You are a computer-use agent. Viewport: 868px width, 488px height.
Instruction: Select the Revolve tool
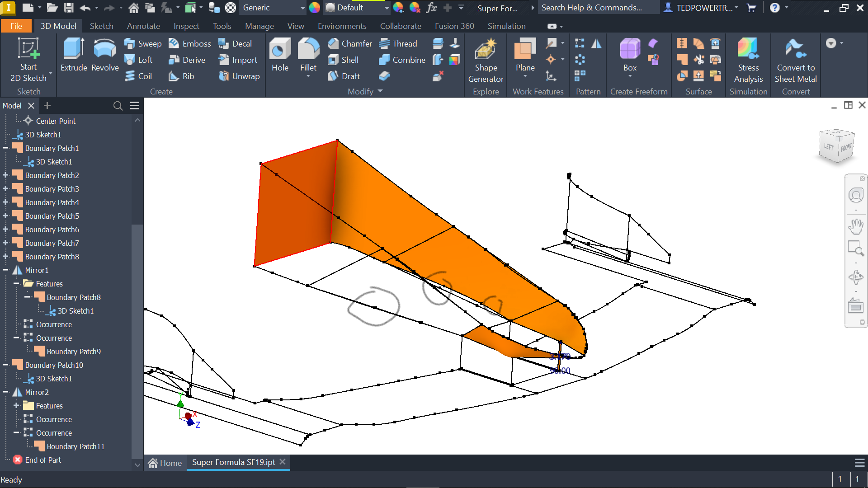pos(105,54)
